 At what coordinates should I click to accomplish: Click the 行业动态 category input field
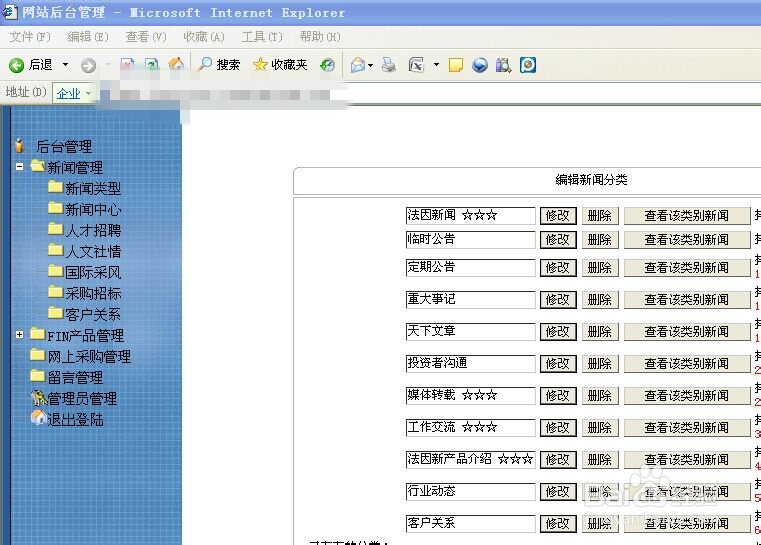470,491
